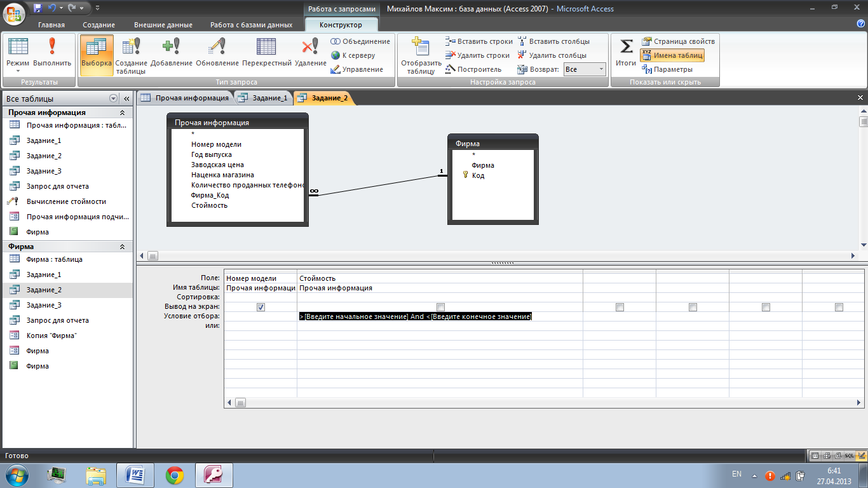Viewport: 868px width, 488px height.
Task: Select the Объединение query option
Action: point(360,41)
